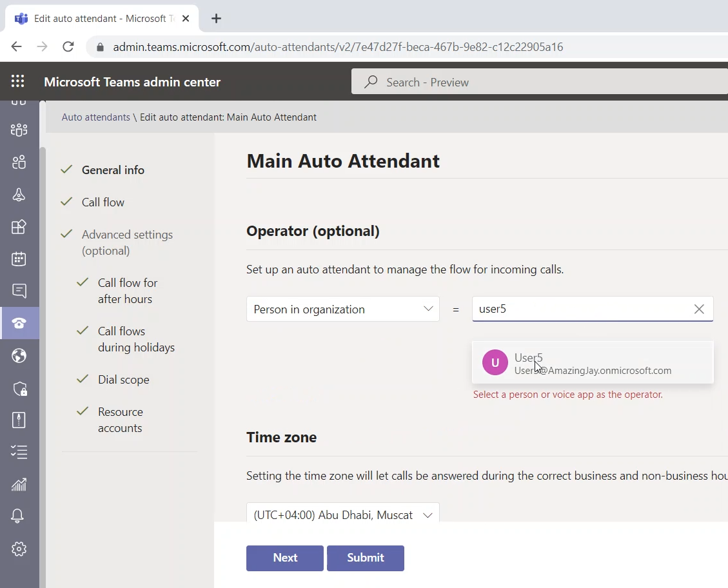
Task: Open Notifications bell icon in sidebar
Action: 19,516
